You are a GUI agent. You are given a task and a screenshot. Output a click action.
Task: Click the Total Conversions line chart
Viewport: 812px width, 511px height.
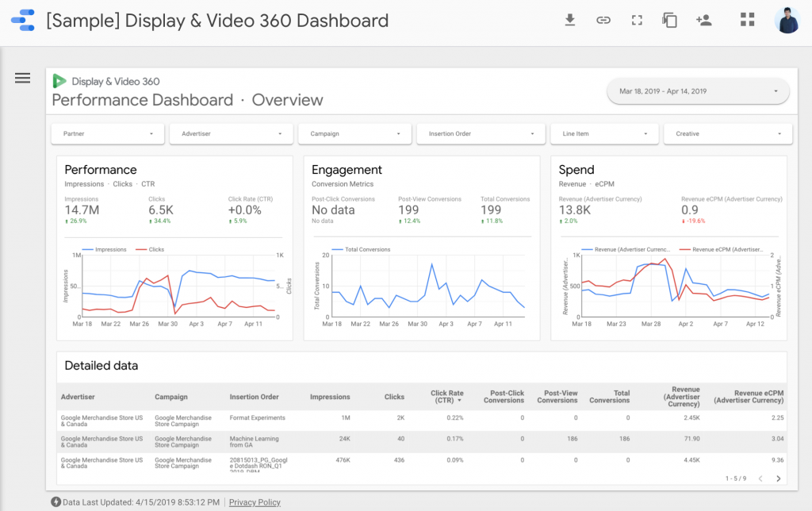[422, 286]
